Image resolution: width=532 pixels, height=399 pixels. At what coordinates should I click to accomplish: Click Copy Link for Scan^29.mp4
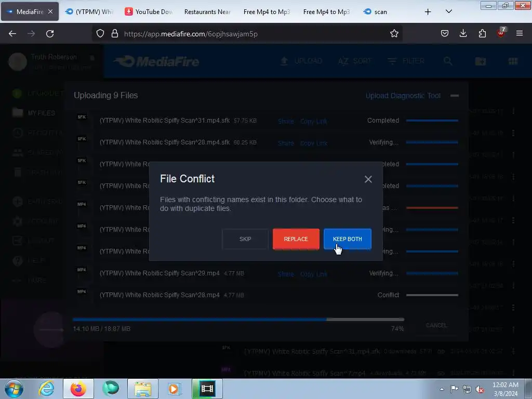coord(313,274)
